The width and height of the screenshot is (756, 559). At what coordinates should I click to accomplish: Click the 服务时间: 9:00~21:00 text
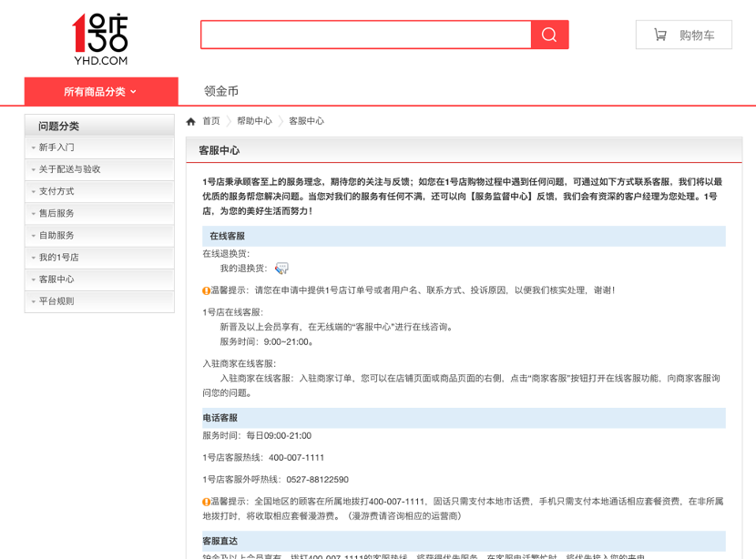[267, 342]
